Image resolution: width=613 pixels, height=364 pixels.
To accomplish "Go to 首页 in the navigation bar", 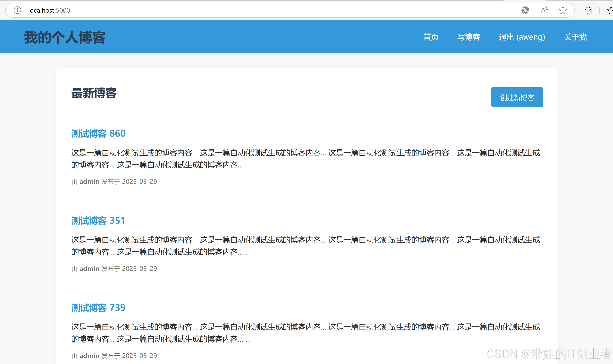I will click(x=431, y=37).
